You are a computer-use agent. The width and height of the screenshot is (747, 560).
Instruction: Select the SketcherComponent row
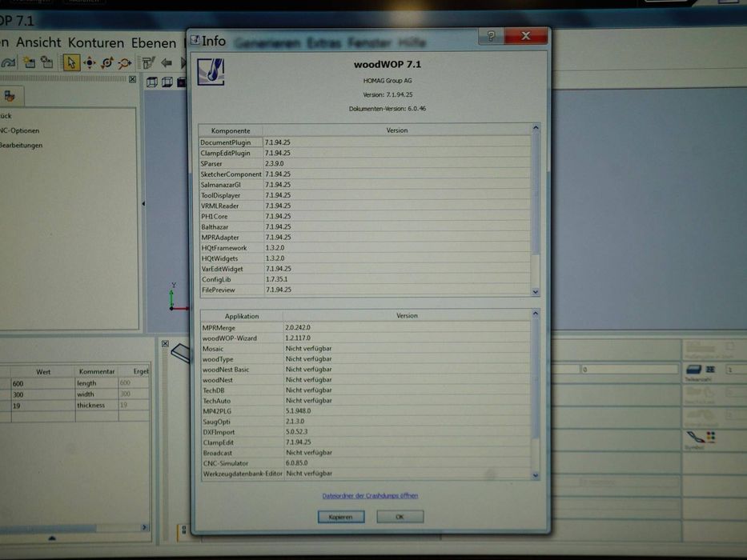click(365, 174)
